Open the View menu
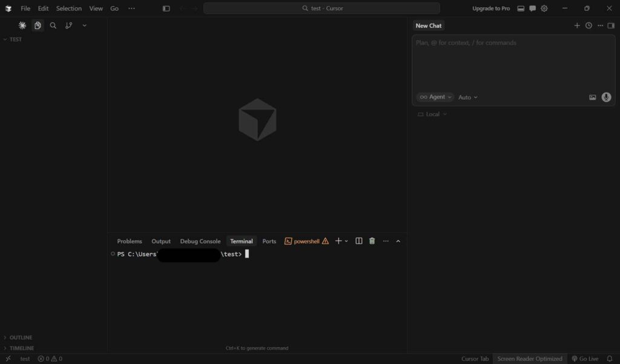Viewport: 620px width, 364px height. [96, 8]
